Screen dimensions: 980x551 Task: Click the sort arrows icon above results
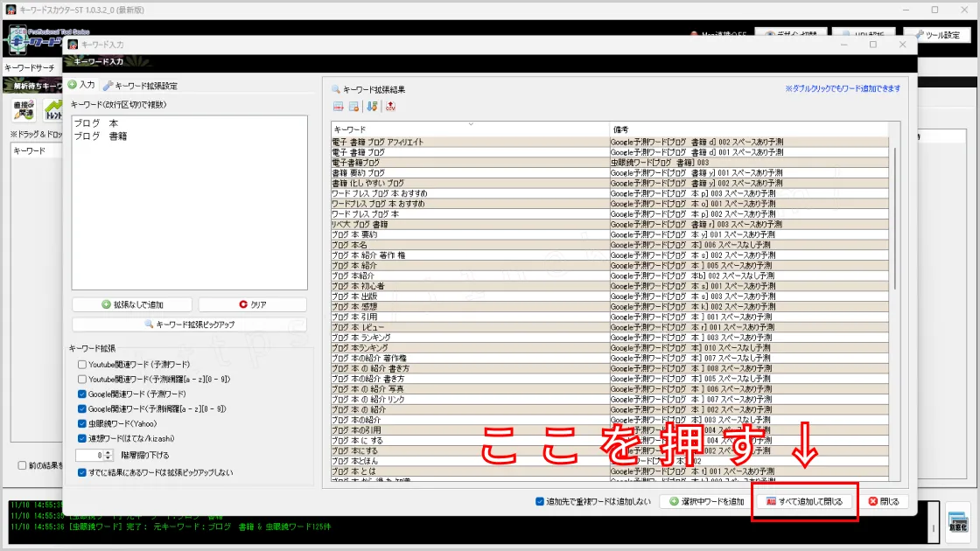[x=372, y=107]
